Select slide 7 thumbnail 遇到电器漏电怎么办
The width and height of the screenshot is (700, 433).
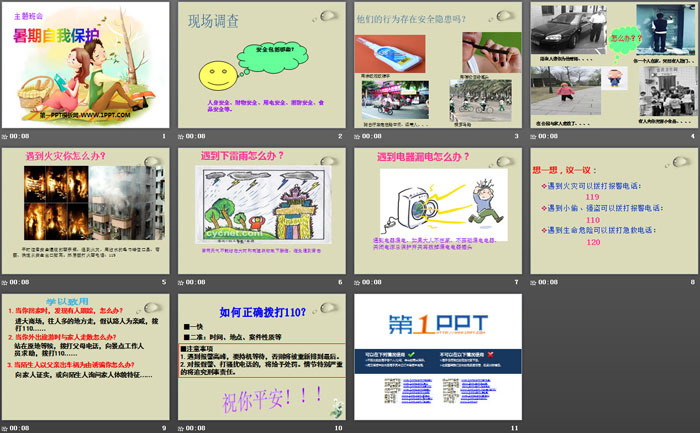(438, 211)
